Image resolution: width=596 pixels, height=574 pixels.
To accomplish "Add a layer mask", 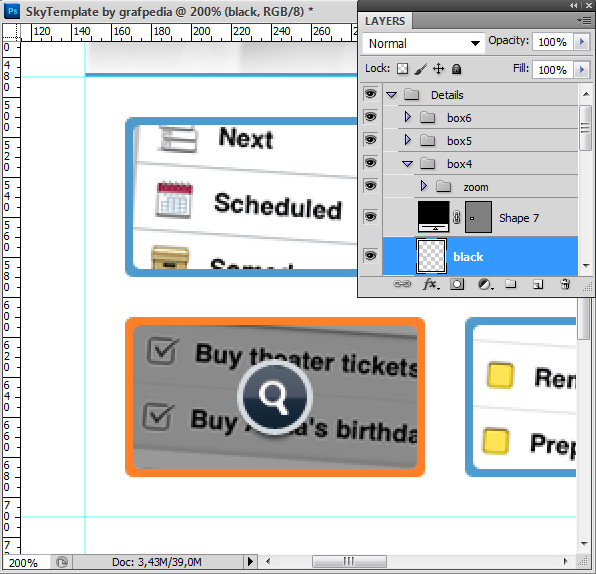I will 457,284.
